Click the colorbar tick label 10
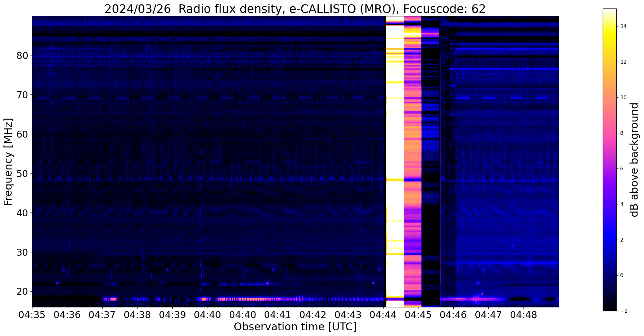 pyautogui.click(x=623, y=98)
